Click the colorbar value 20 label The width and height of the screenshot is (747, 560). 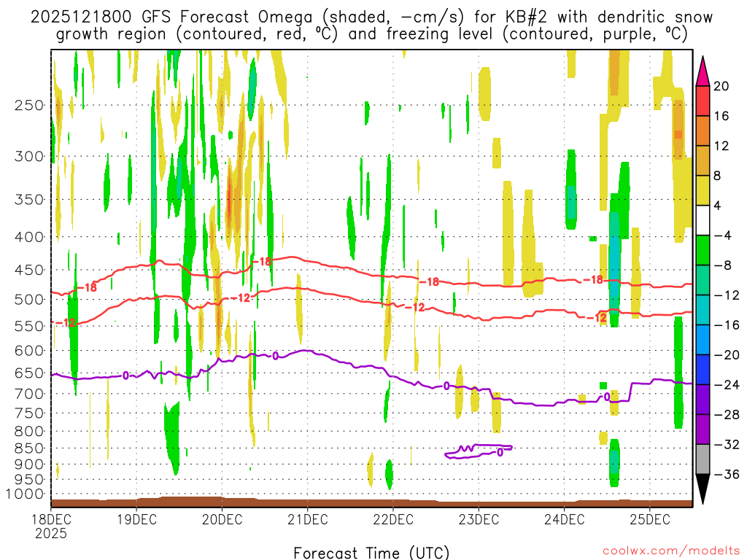coord(721,86)
